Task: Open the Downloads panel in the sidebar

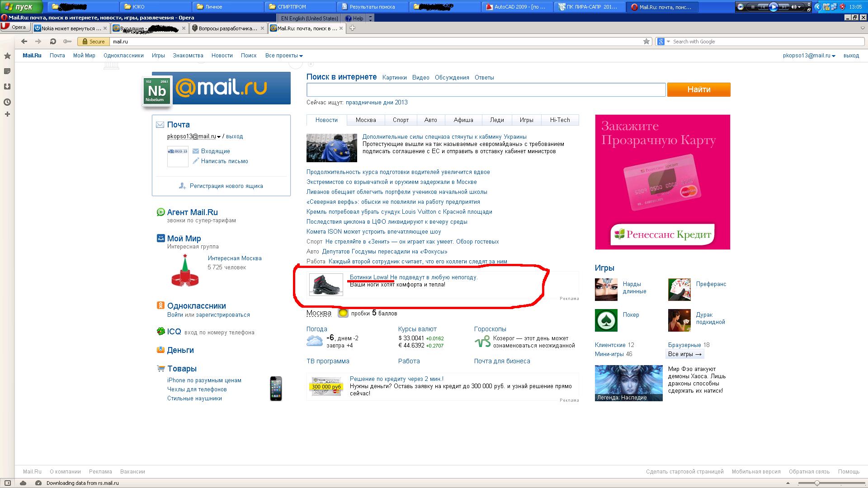Action: click(7, 87)
